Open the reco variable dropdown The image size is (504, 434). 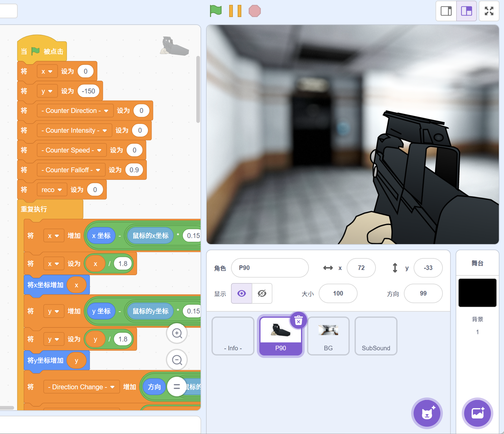[60, 190]
